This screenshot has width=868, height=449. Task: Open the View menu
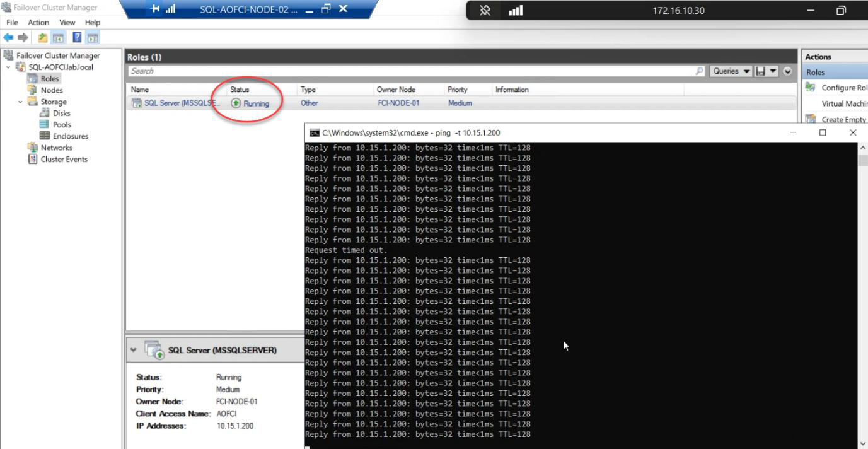(x=67, y=22)
